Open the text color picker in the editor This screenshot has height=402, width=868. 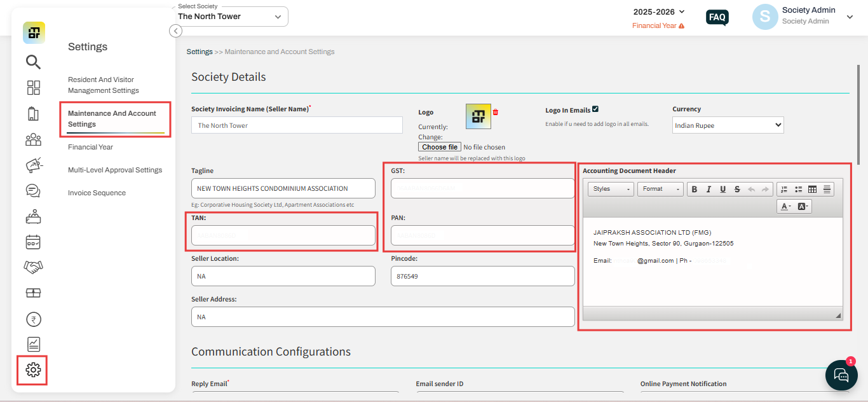click(x=785, y=206)
